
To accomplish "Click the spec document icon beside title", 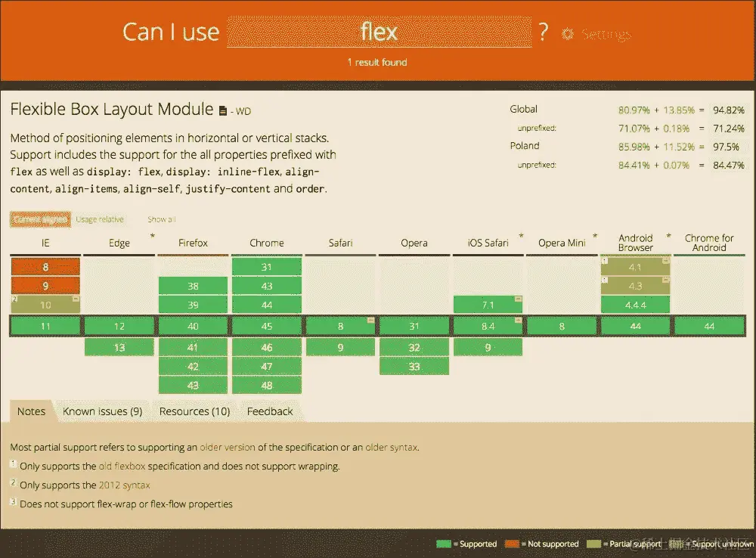I will point(223,111).
